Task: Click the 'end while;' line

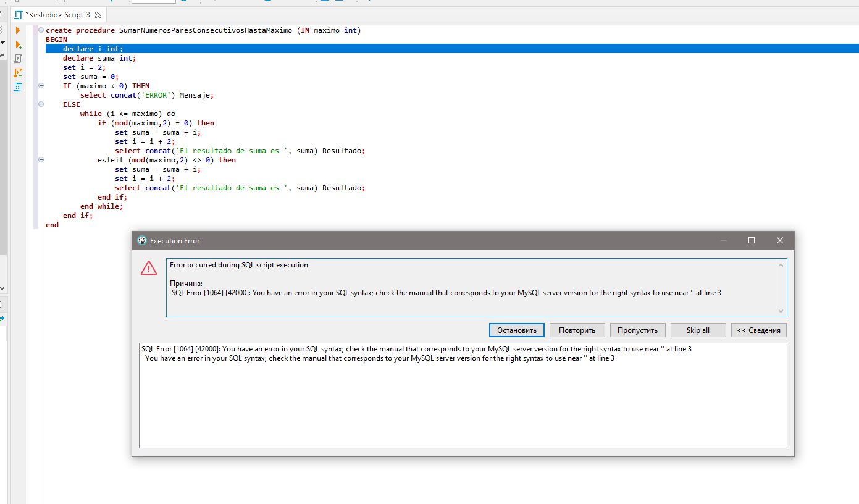Action: pyautogui.click(x=101, y=206)
